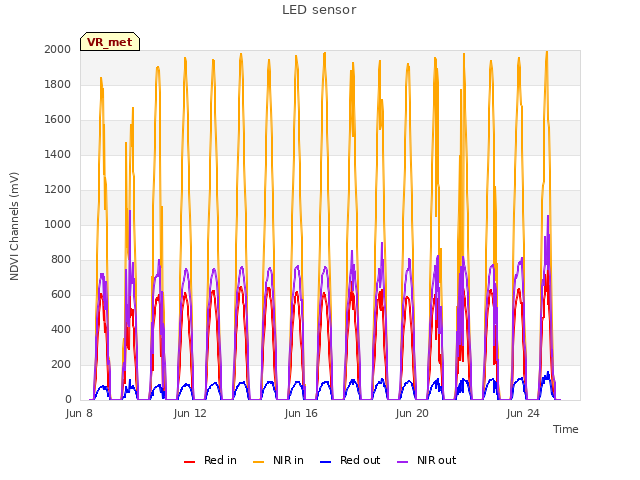Click the 1800 y-axis tick label
This screenshot has height=480, width=640.
58,84
